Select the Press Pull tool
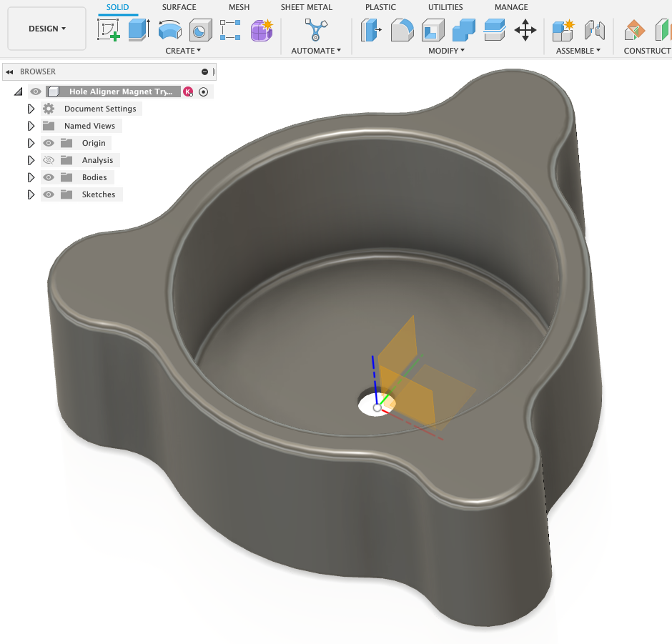Viewport: 672px width, 644px height. (371, 30)
